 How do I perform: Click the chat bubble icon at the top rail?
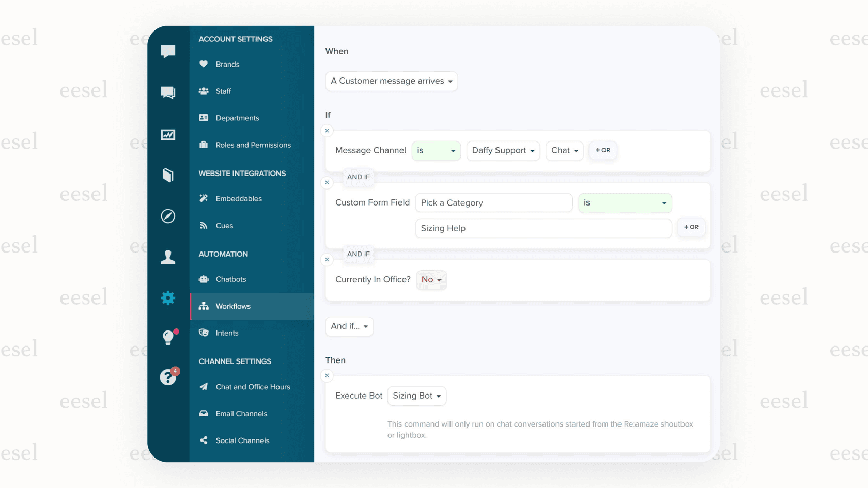coord(168,51)
